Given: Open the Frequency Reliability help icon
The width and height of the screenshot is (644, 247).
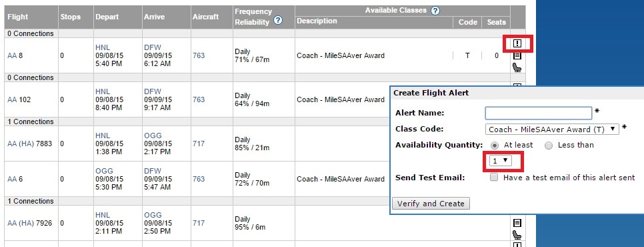Looking at the screenshot, I should pos(278,20).
